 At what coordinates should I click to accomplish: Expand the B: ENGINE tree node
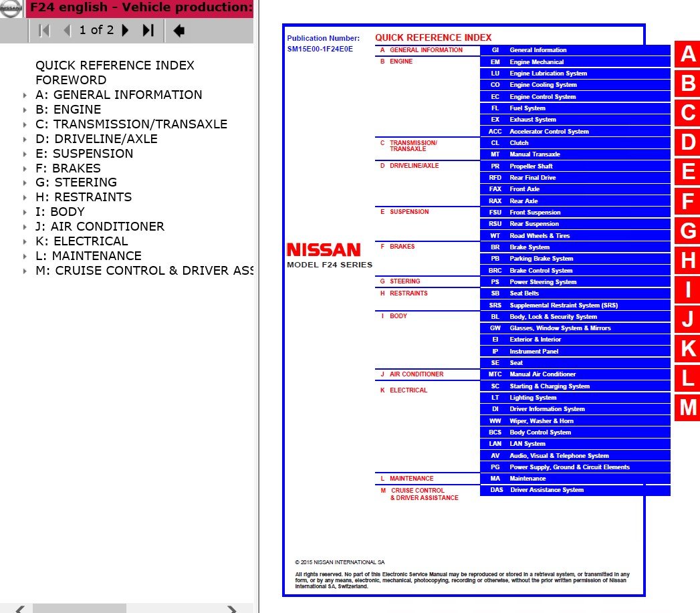[25, 110]
